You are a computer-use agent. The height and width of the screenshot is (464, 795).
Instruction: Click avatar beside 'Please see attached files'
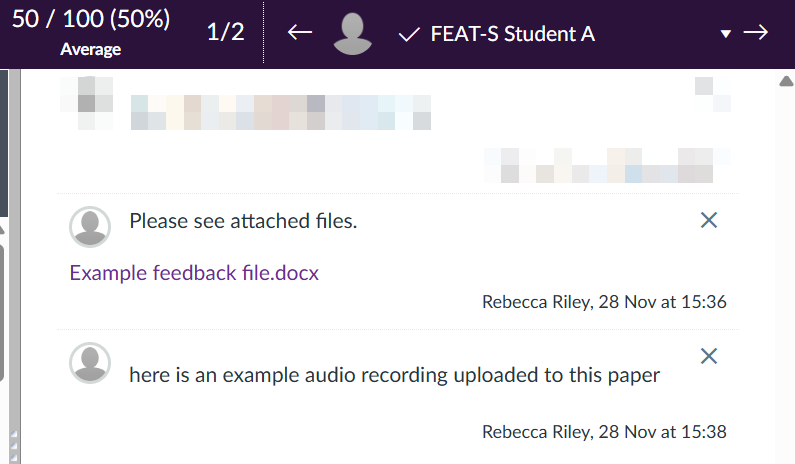[x=90, y=227]
